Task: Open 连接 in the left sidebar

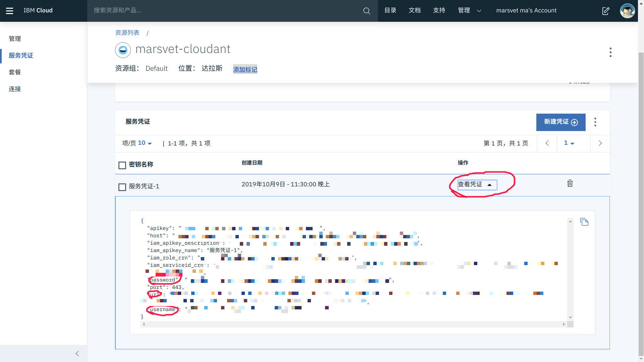Action: pyautogui.click(x=15, y=89)
